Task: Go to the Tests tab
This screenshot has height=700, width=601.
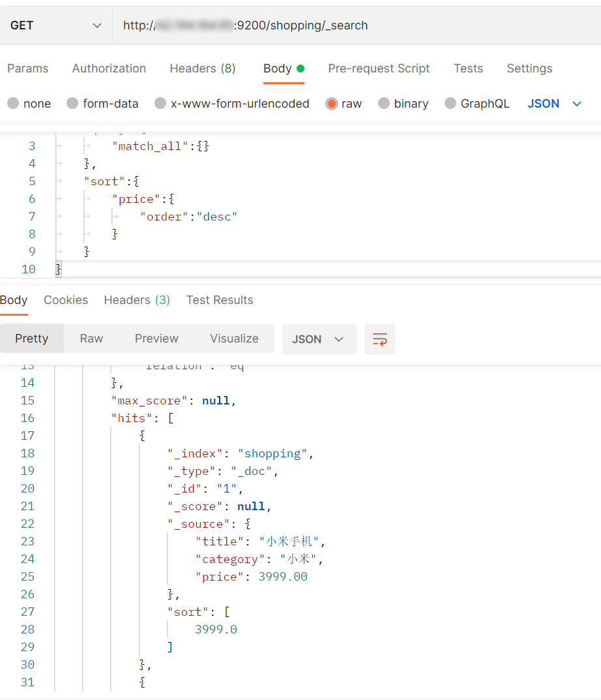Action: (x=468, y=68)
